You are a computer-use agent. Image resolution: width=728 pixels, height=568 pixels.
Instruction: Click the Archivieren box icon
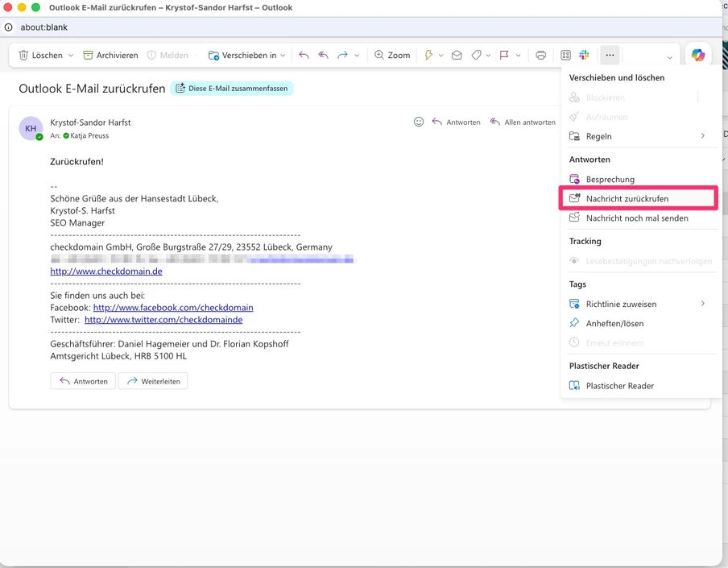pyautogui.click(x=88, y=56)
